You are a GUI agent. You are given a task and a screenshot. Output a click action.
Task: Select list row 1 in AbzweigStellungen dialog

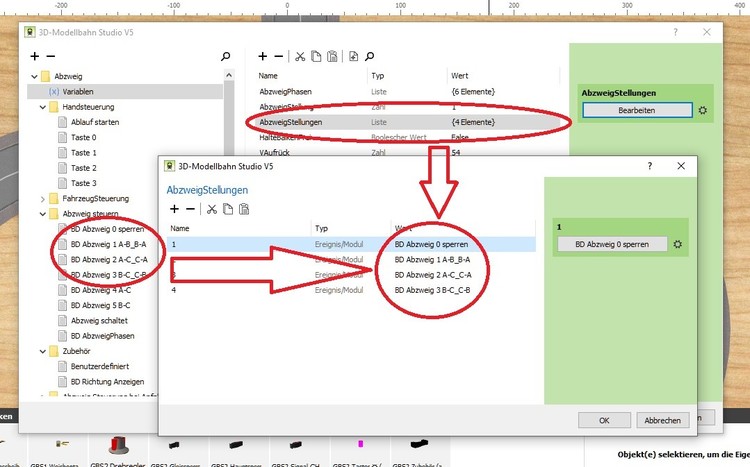point(351,244)
